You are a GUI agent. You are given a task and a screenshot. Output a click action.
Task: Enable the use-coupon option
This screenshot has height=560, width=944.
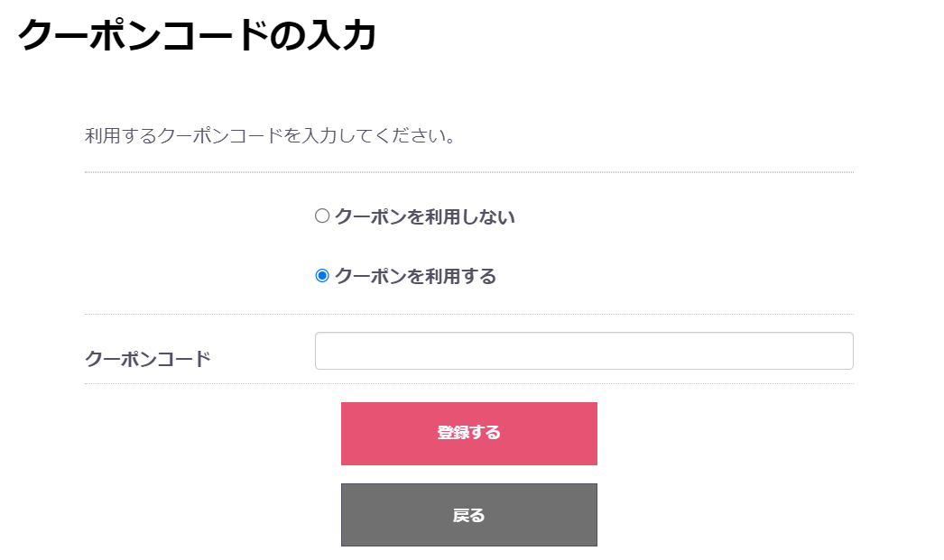click(322, 276)
